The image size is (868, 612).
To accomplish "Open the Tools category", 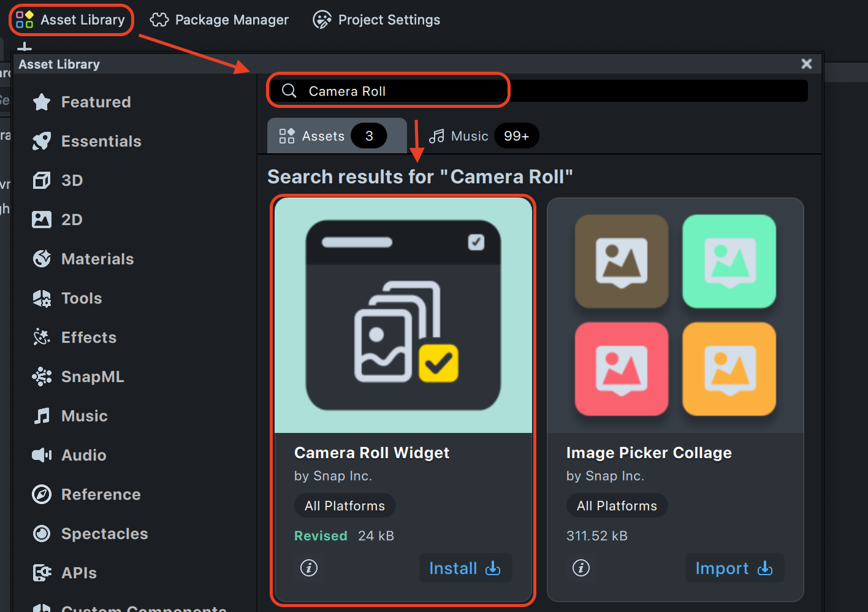I will tap(81, 298).
